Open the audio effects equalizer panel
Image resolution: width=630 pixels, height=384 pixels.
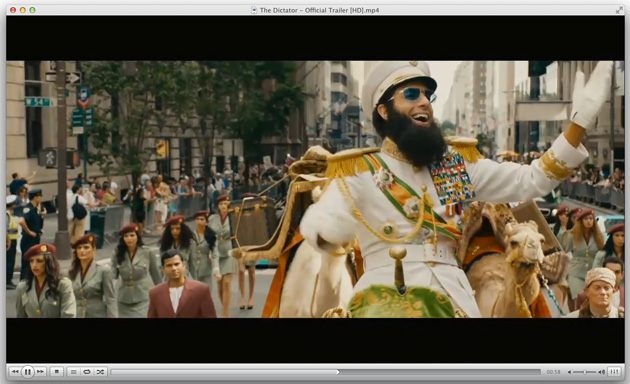click(x=614, y=372)
